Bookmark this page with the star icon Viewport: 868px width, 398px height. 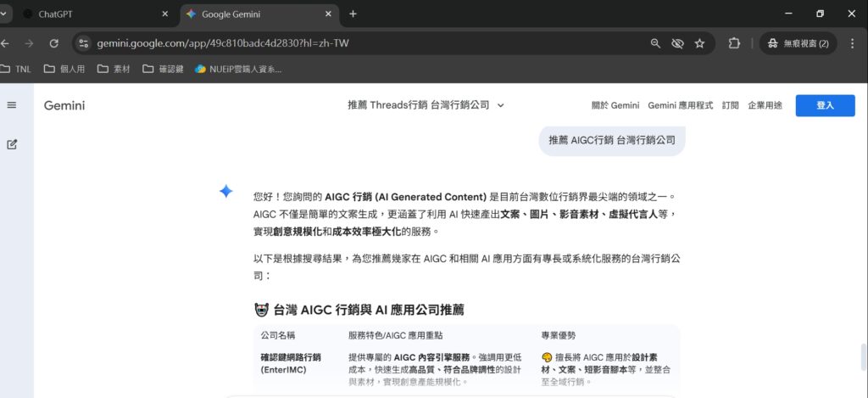pos(699,43)
